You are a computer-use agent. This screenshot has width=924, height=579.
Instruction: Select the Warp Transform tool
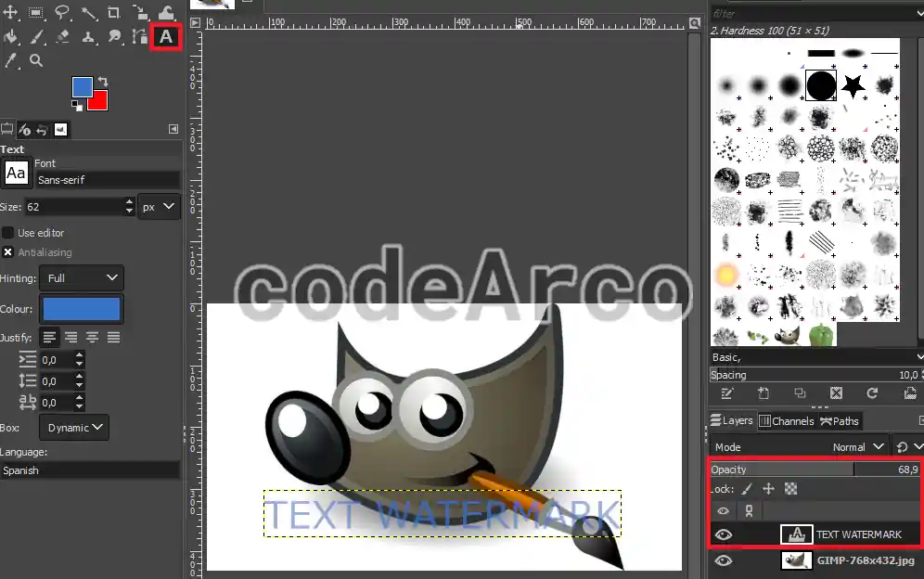166,12
